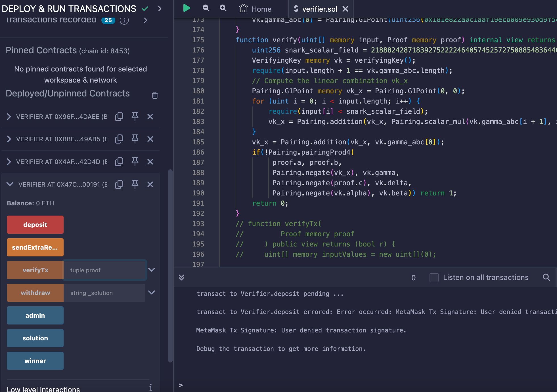Expand verifyTx parameters with chevron

[152, 270]
